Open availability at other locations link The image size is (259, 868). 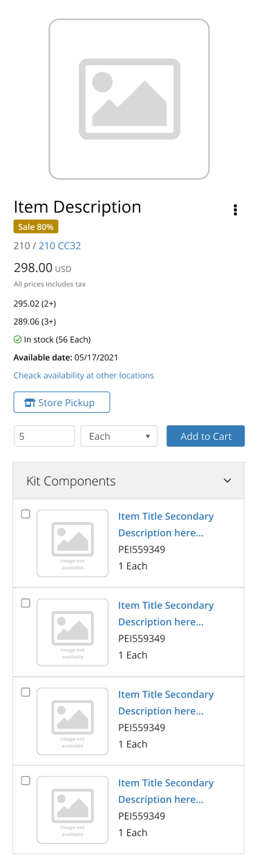(x=84, y=376)
